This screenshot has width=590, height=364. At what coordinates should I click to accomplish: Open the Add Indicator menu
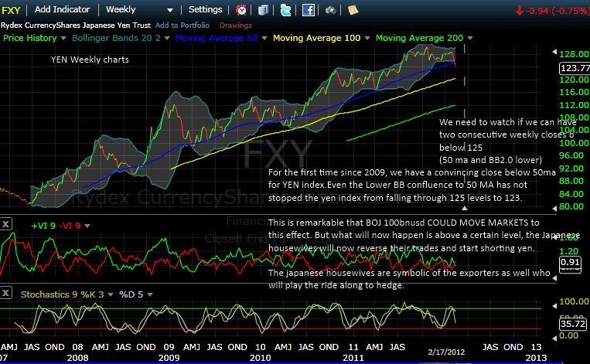click(62, 9)
